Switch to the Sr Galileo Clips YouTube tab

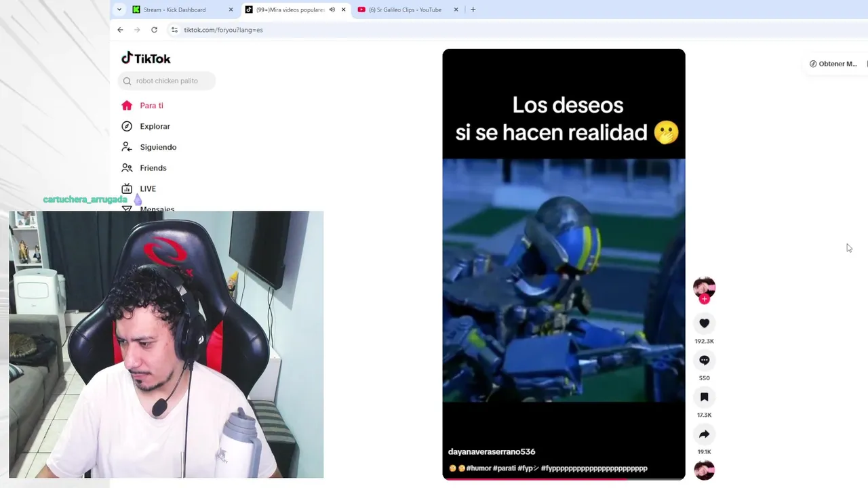405,9
